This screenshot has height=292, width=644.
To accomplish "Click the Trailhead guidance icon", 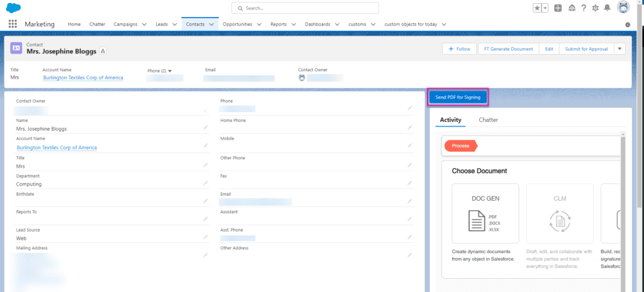I will pyautogui.click(x=571, y=8).
